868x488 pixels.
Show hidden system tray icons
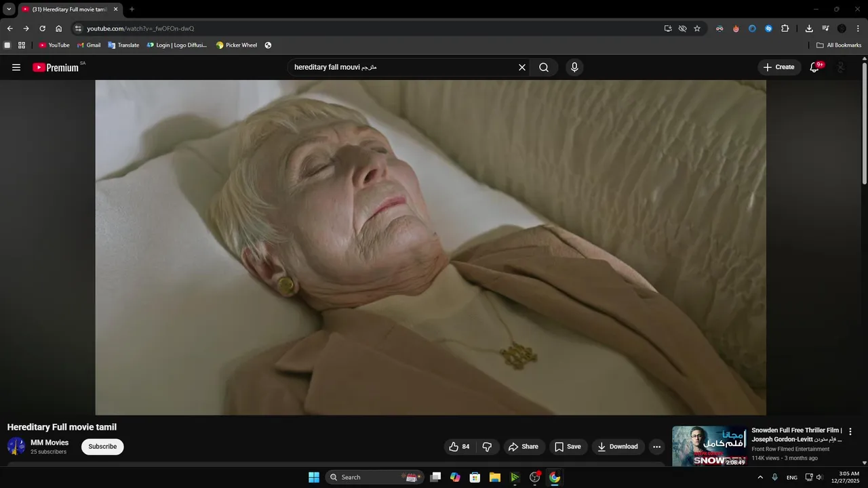760,477
